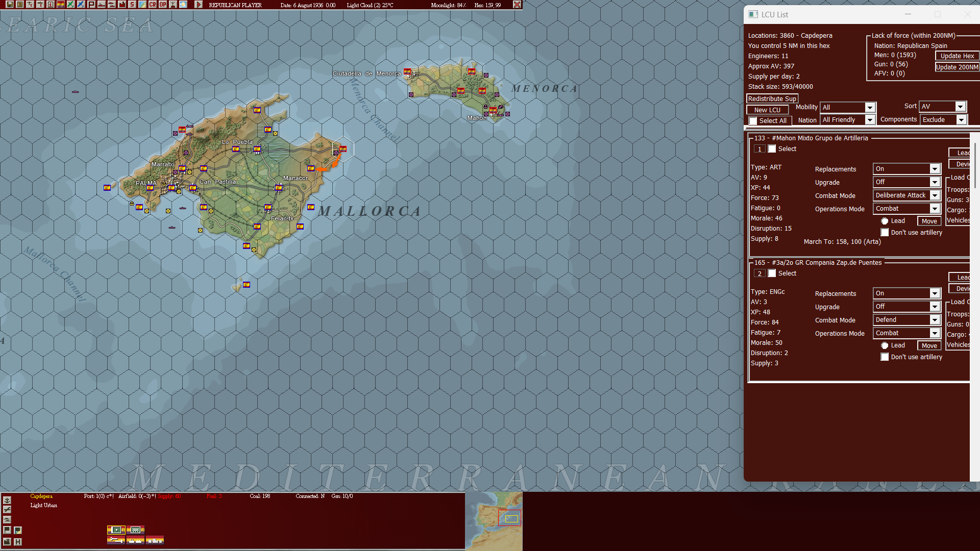980x551 pixels.
Task: Click the red end-turn arrow icon
Action: [199, 5]
